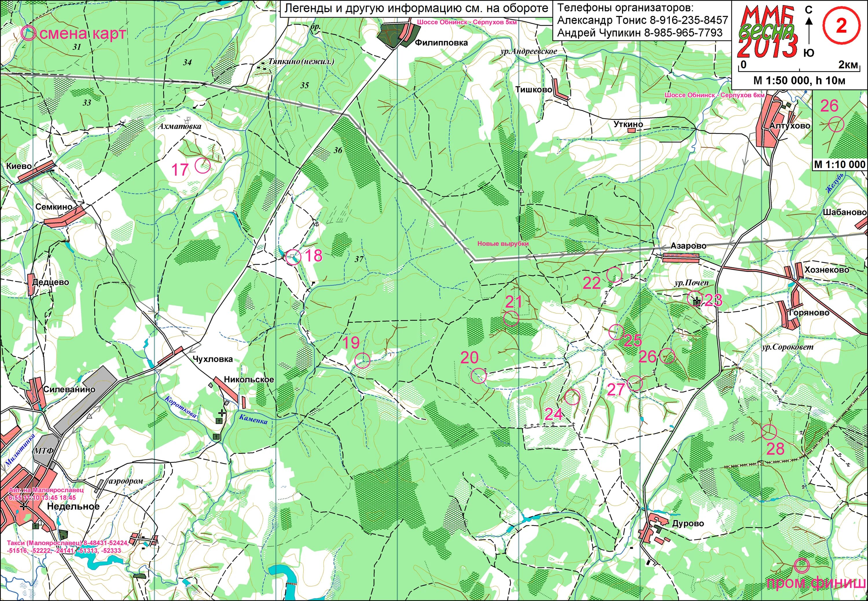Click control point 23 circle near ур.Почеп
868x601 pixels.
tap(695, 298)
